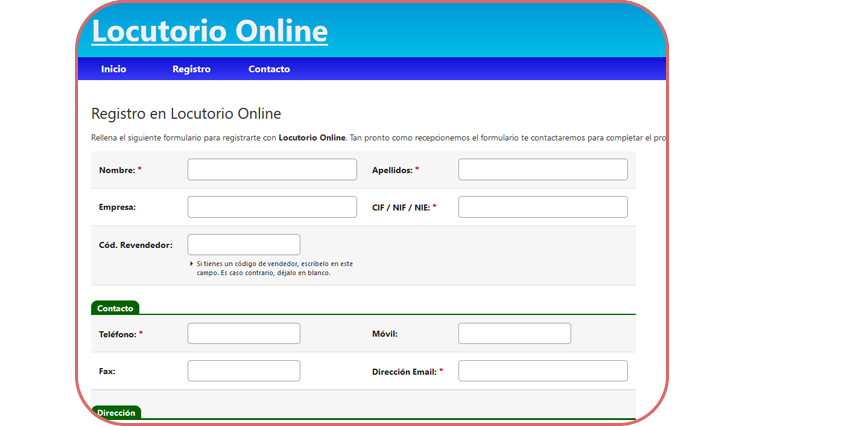This screenshot has width=857, height=426.
Task: Click the 'Cód. Revendedor:' label
Action: (x=136, y=245)
